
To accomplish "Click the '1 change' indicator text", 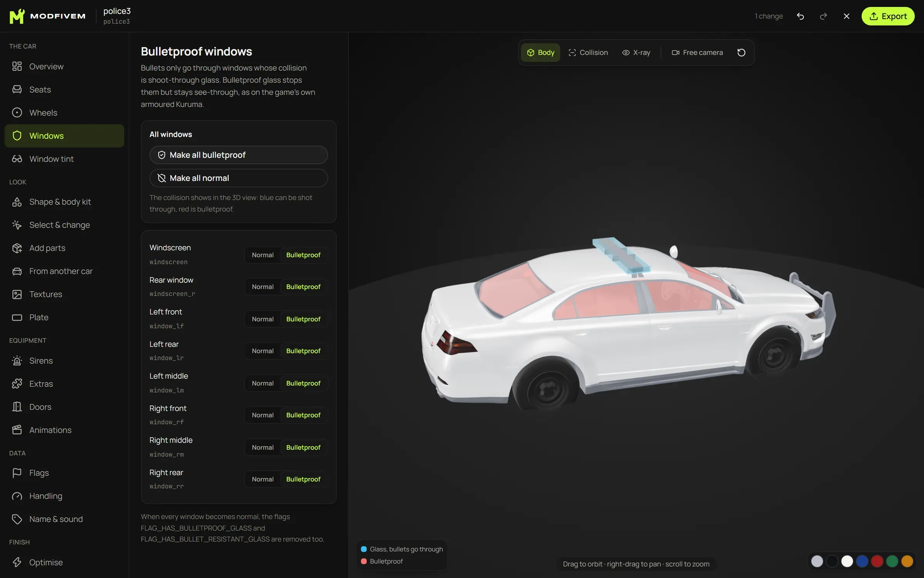I will [x=769, y=16].
